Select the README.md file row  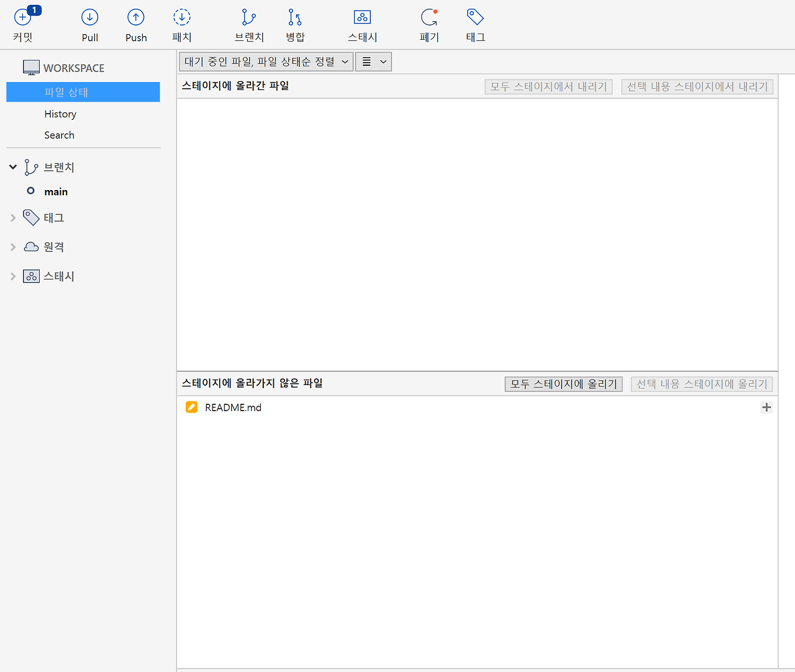(477, 407)
